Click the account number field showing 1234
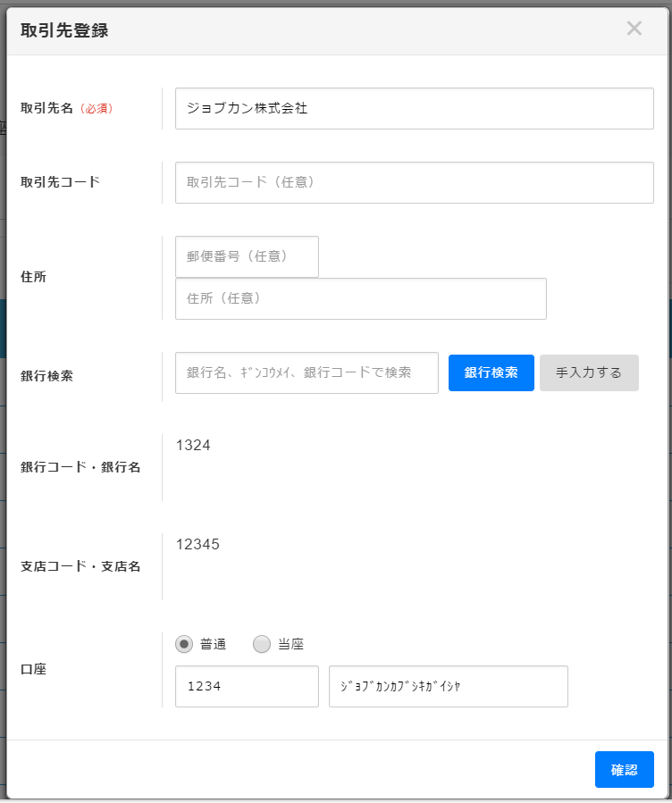 [247, 686]
